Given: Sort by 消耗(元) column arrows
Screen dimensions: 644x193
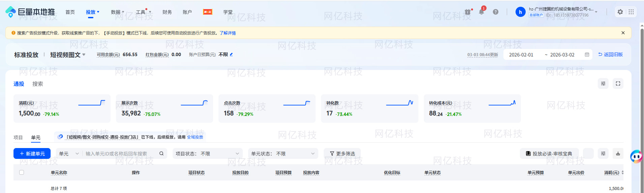Looking at the screenshot, I should [x=622, y=172].
